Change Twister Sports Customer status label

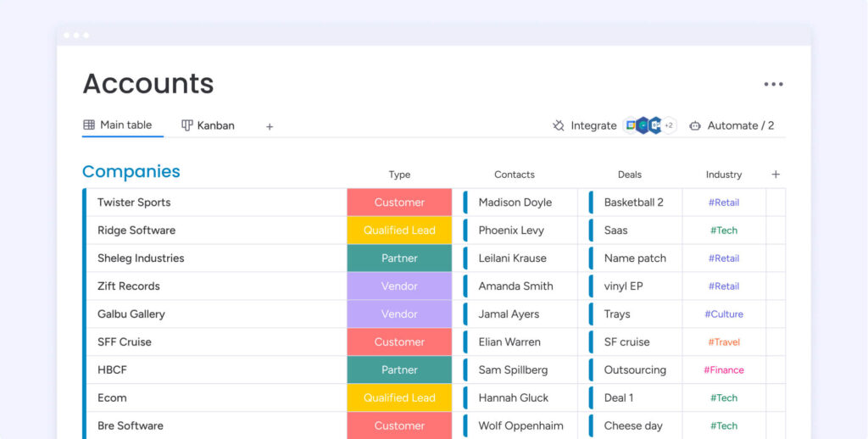pyautogui.click(x=399, y=202)
